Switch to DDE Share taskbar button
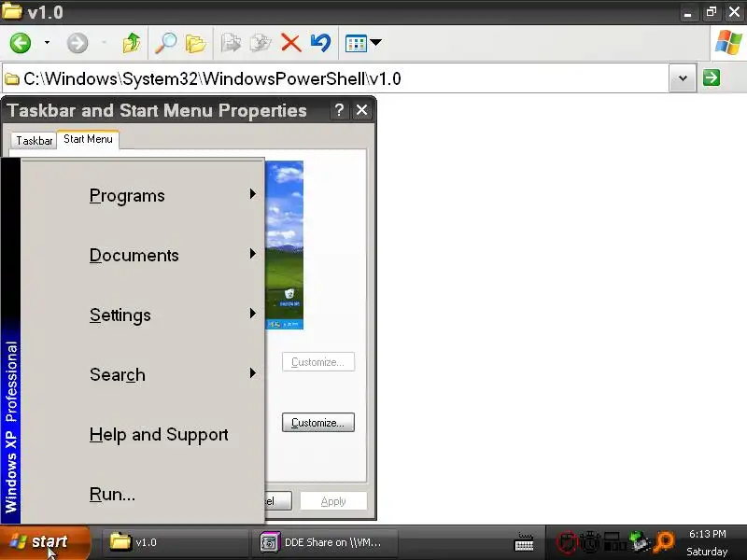747x560 pixels. click(x=326, y=542)
